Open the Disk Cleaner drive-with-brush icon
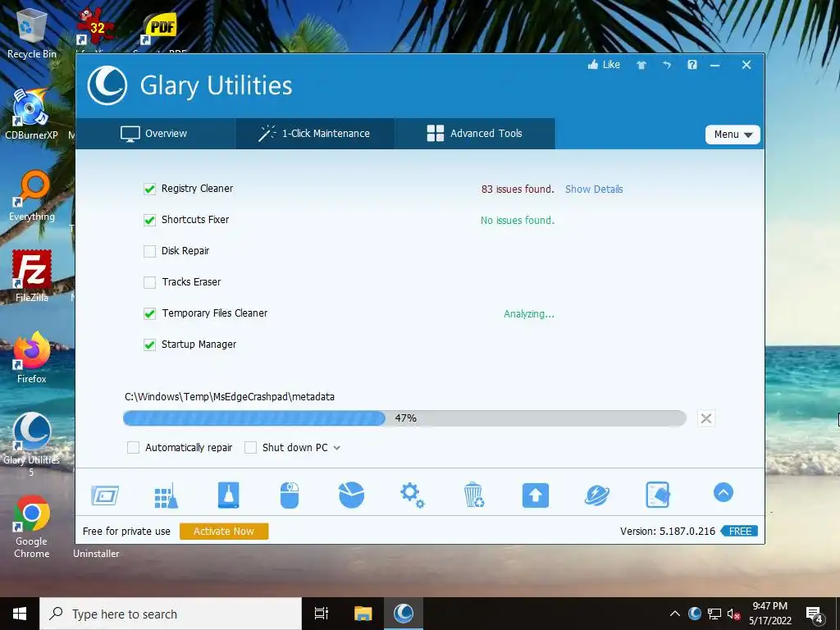840x630 pixels. coord(229,495)
